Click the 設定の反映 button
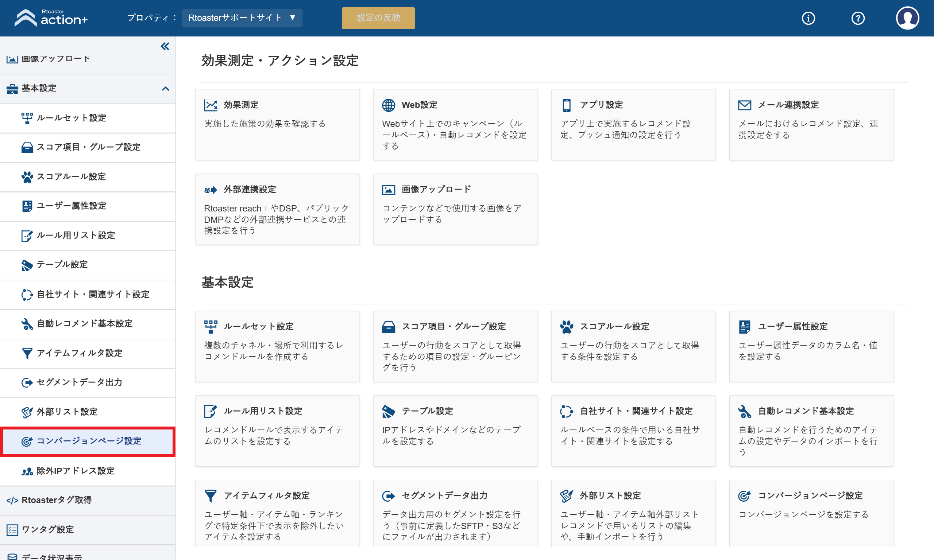The width and height of the screenshot is (934, 560). coord(378,18)
